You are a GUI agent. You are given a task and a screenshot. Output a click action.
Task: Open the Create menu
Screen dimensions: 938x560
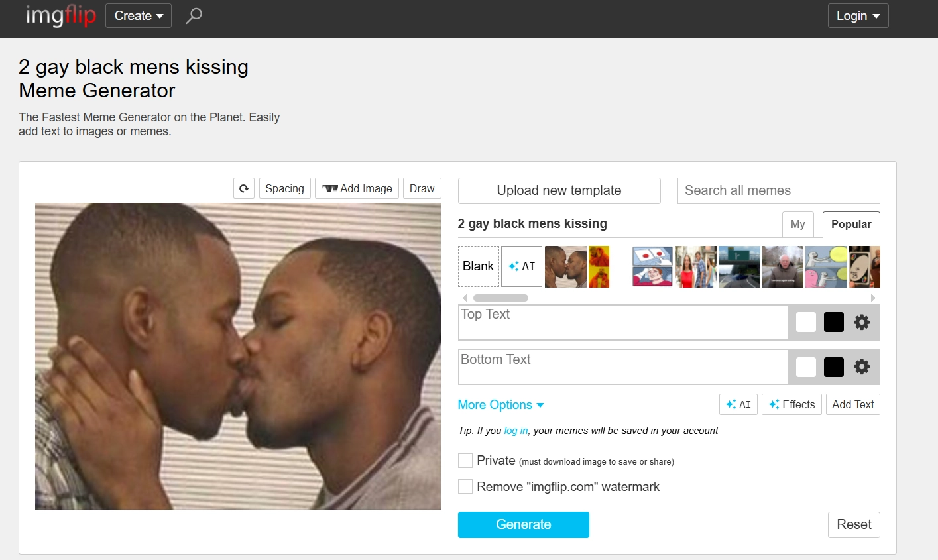[x=137, y=15]
